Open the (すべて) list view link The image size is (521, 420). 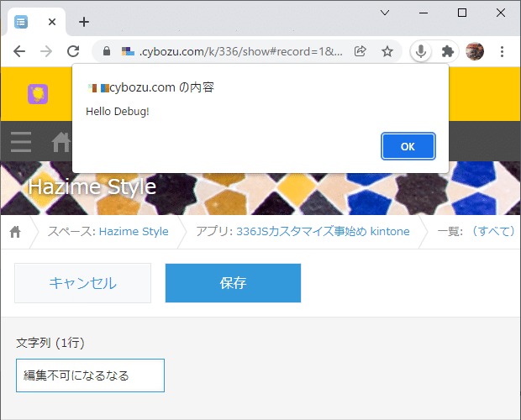tap(493, 231)
